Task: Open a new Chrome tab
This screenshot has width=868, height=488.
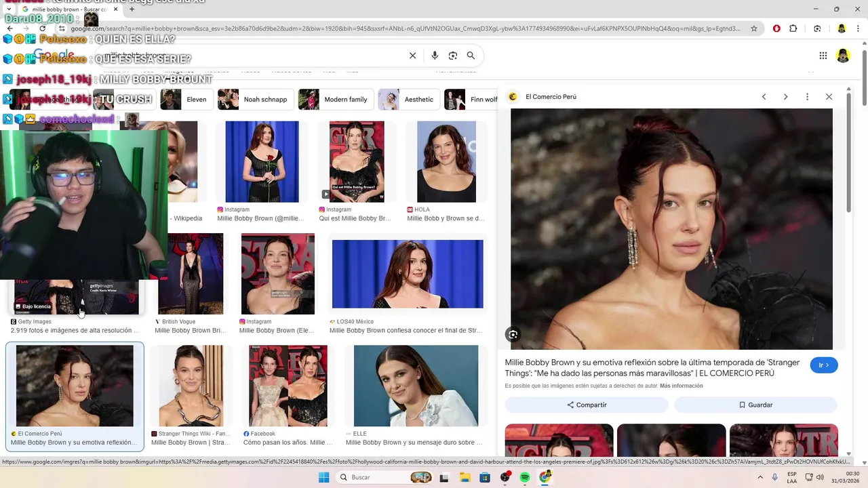Action: [132, 9]
